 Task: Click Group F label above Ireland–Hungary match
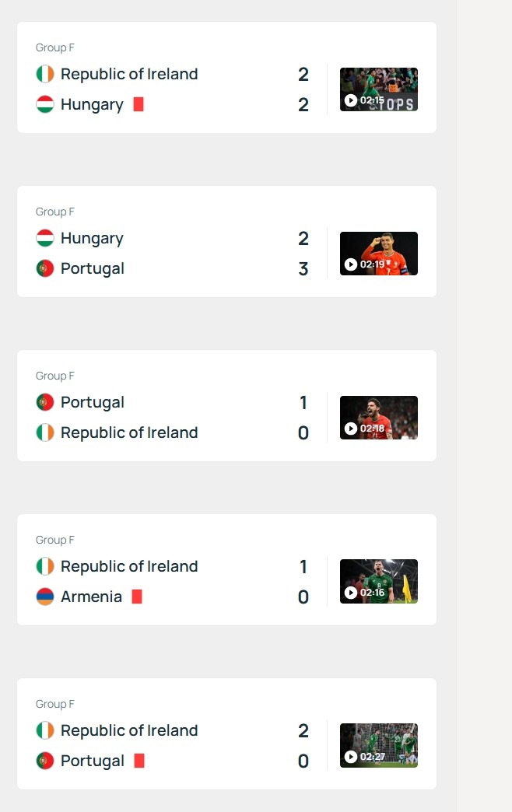click(55, 47)
